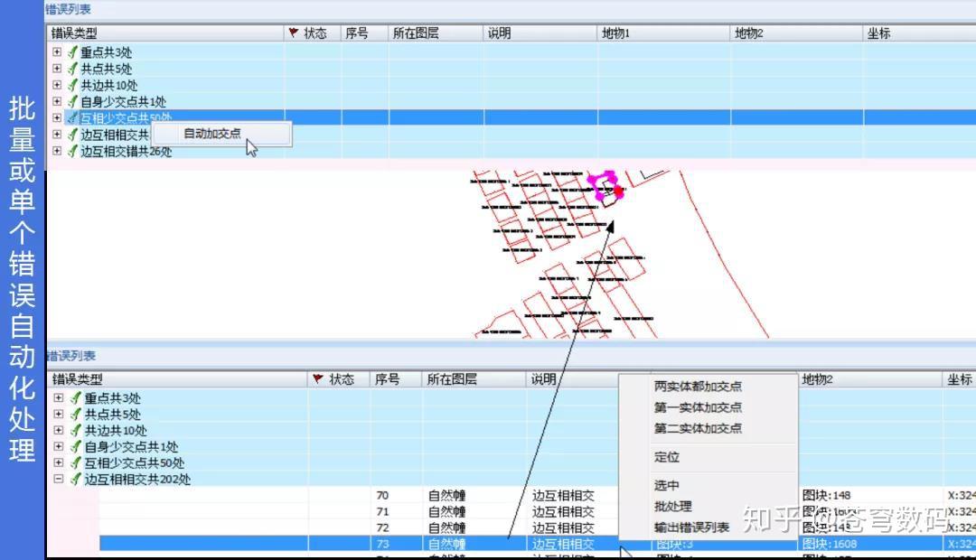Click lower 错误类型 column header
The height and width of the screenshot is (560, 976).
[177, 379]
